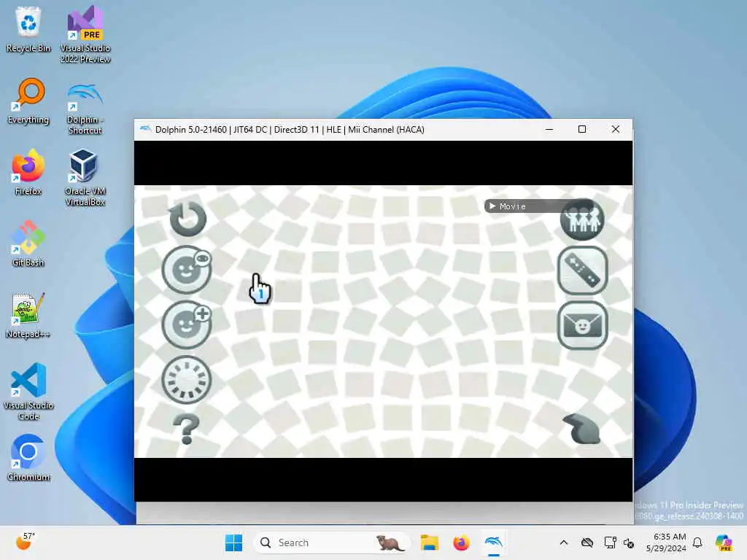Click the dotted circle erase Mii icon

click(187, 379)
